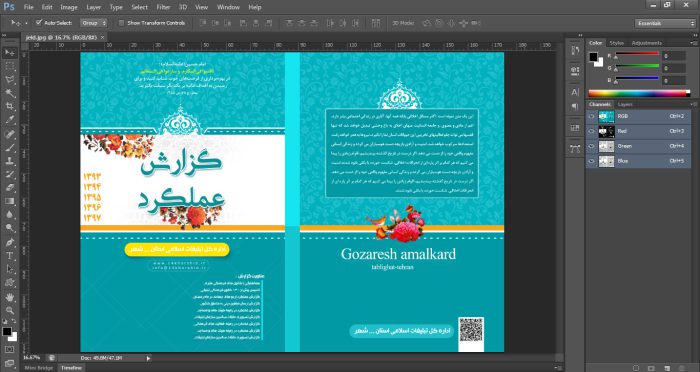The image size is (700, 372).
Task: Select the Dodge tool
Action: [10, 228]
